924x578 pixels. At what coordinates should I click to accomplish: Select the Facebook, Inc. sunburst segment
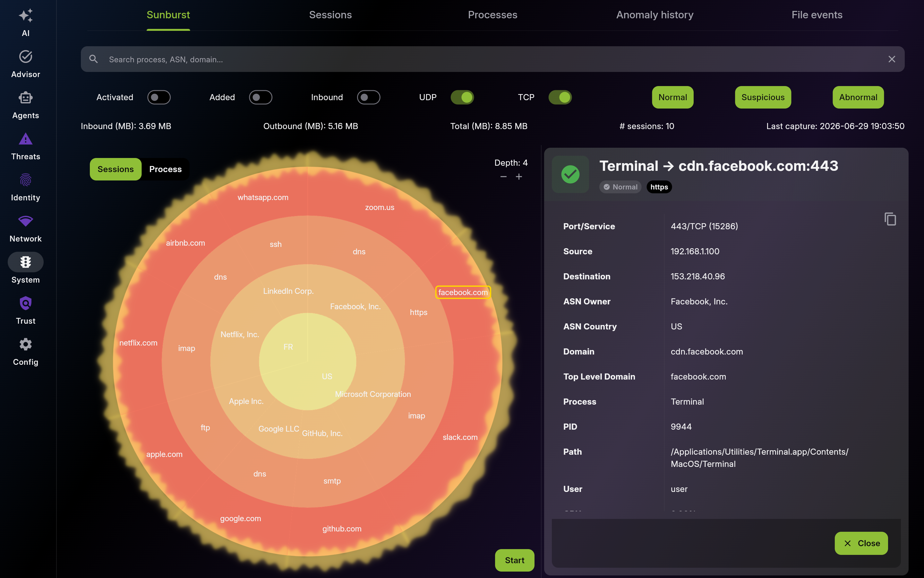(x=355, y=306)
